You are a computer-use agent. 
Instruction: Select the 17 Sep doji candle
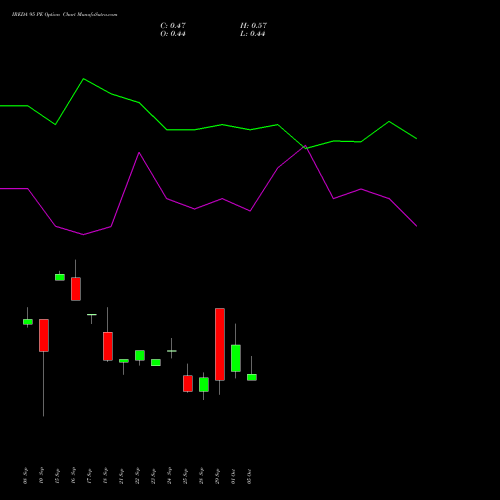pos(92,315)
